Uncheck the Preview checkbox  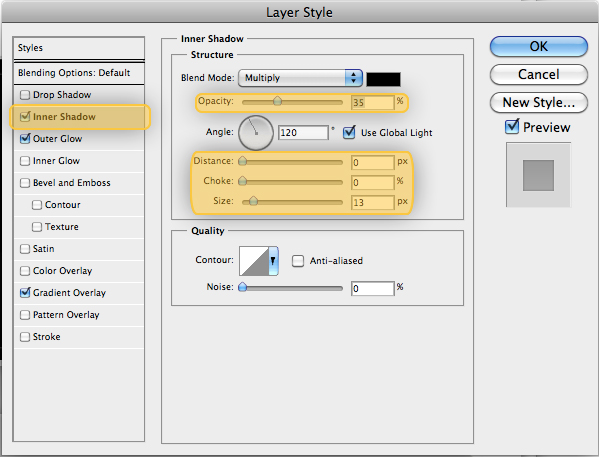512,126
